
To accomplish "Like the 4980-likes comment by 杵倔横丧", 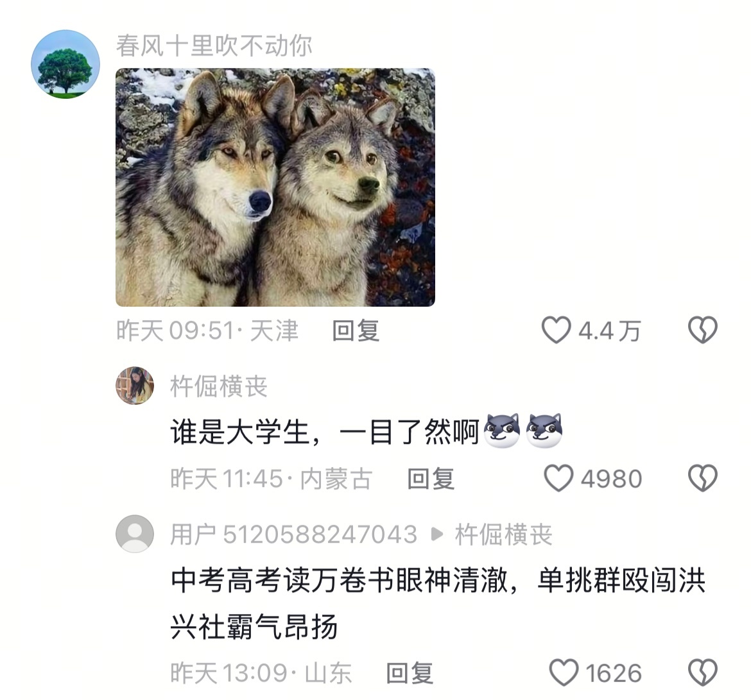I will (558, 478).
